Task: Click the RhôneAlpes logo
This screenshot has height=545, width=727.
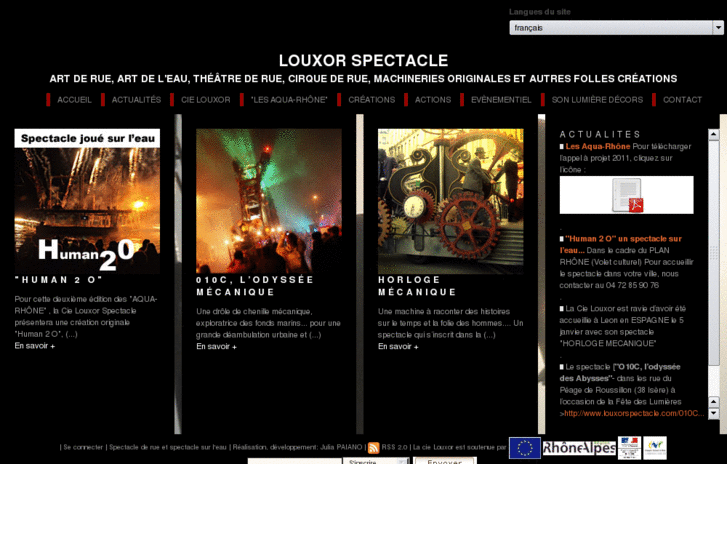Action: [x=579, y=448]
